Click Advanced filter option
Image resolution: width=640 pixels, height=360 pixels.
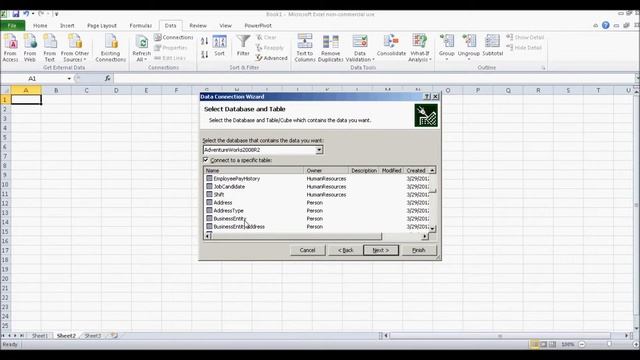[272, 58]
